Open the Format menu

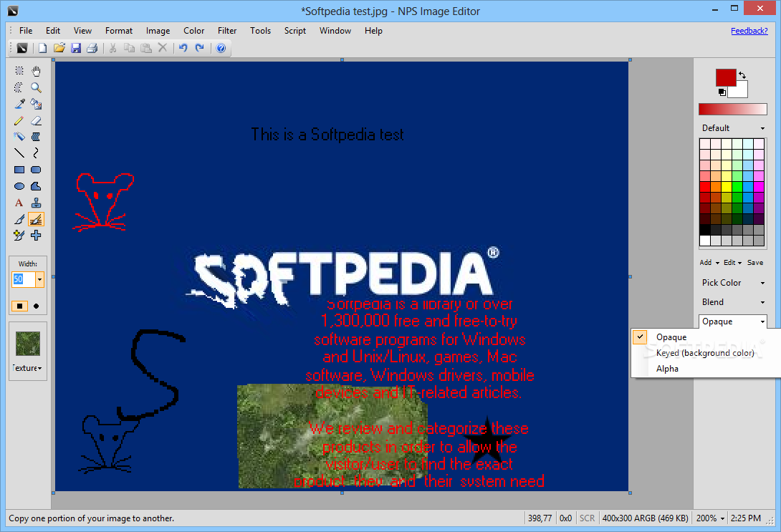click(118, 31)
